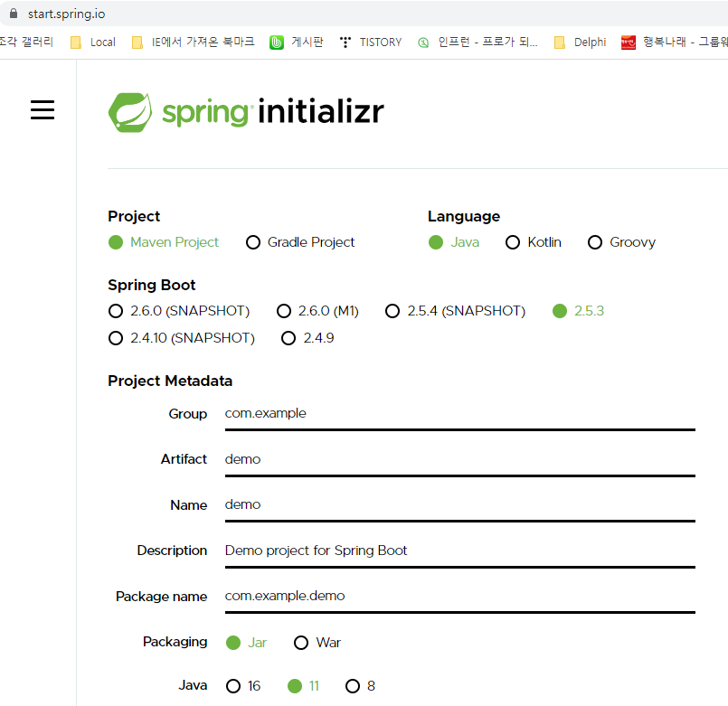Select Spring Boot 2.4.9

tap(307, 338)
